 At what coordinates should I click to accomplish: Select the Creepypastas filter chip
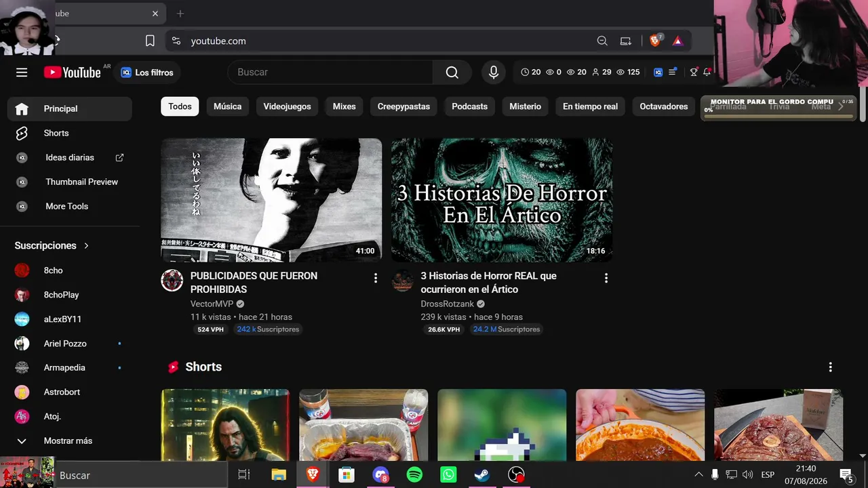403,106
